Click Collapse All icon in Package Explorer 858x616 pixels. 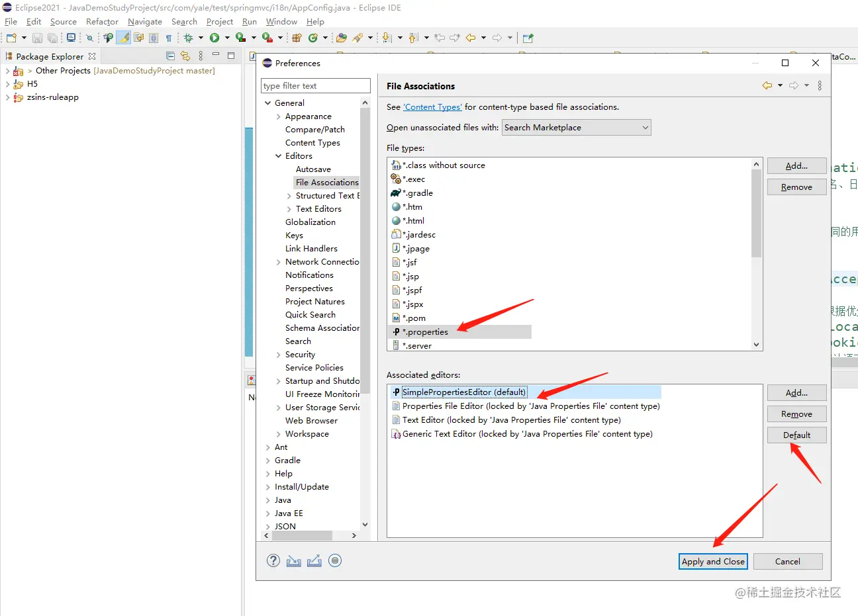tap(170, 56)
